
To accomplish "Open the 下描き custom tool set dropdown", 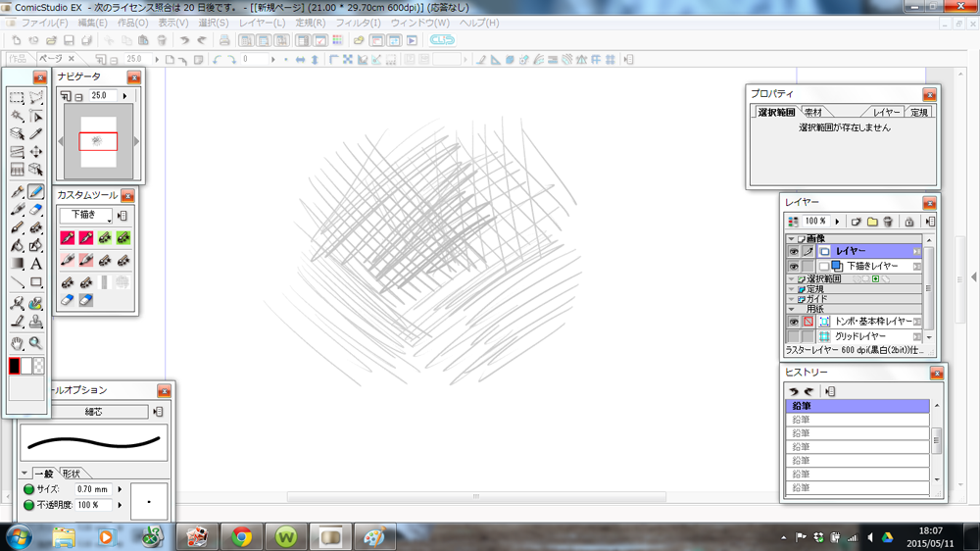I will (x=85, y=215).
